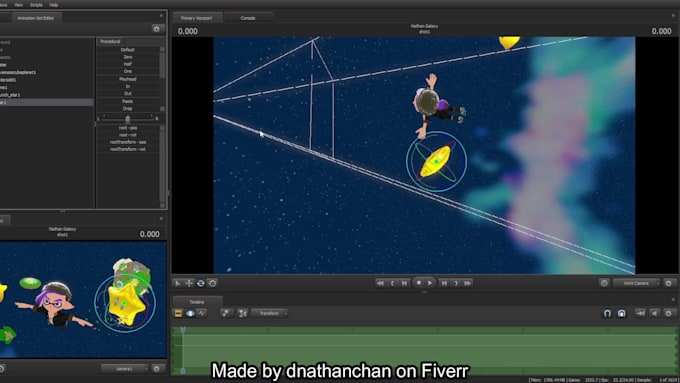Click the controls list scrollbar
The image size is (680, 383).
pos(163,166)
